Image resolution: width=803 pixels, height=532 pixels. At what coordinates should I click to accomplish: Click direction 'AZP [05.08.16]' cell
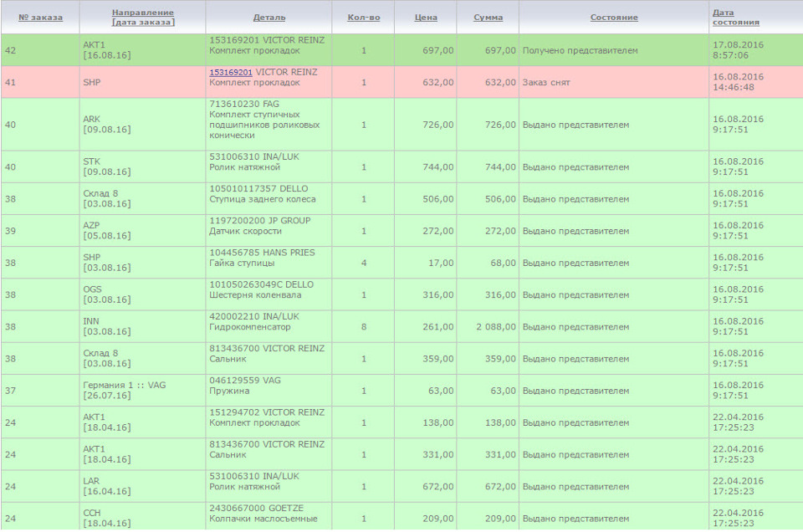point(142,231)
